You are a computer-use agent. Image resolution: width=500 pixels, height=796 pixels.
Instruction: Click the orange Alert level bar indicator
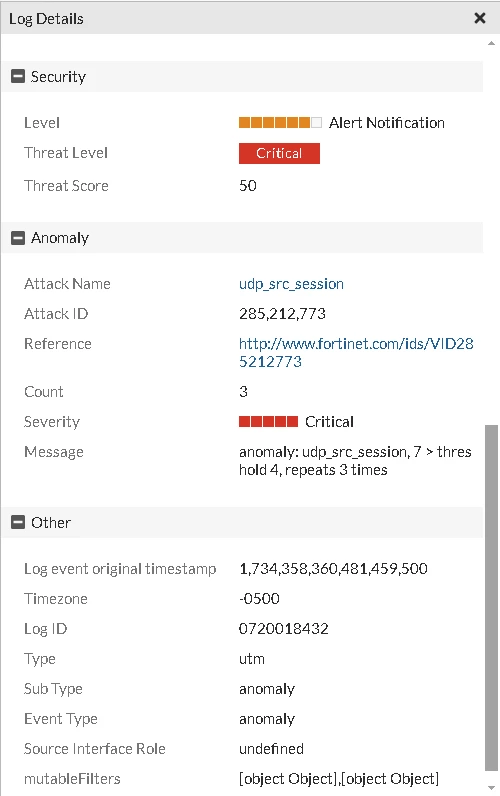[x=280, y=122]
